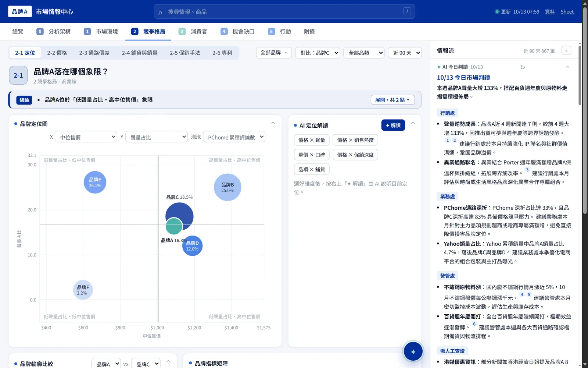
Task: Click the search magnifier icon
Action: point(160,12)
